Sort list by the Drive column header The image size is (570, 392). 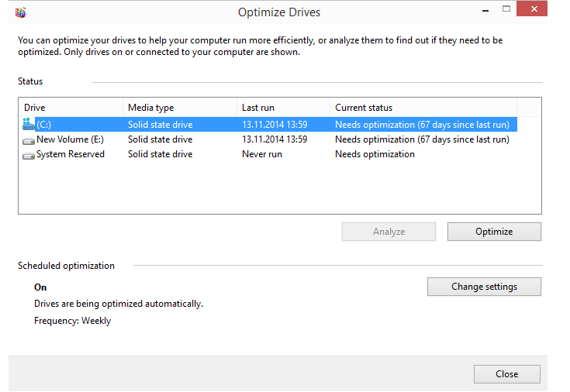point(71,108)
